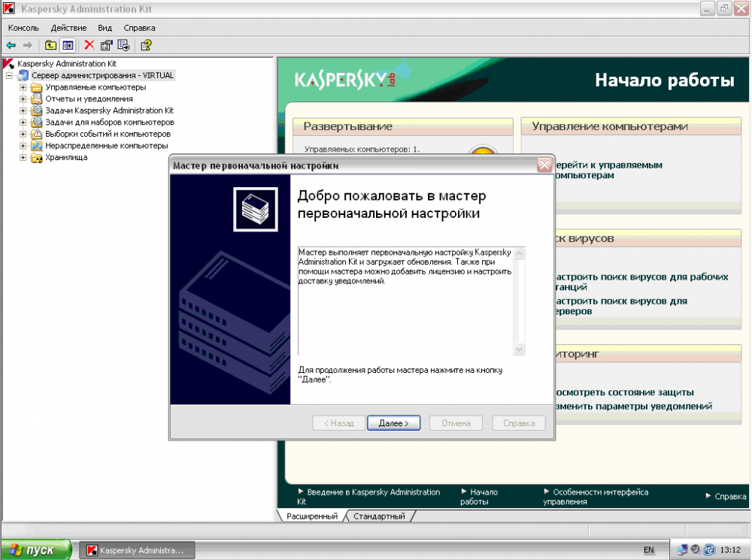Click the Back arrow in the toolbar
The image size is (752, 560).
(11, 46)
